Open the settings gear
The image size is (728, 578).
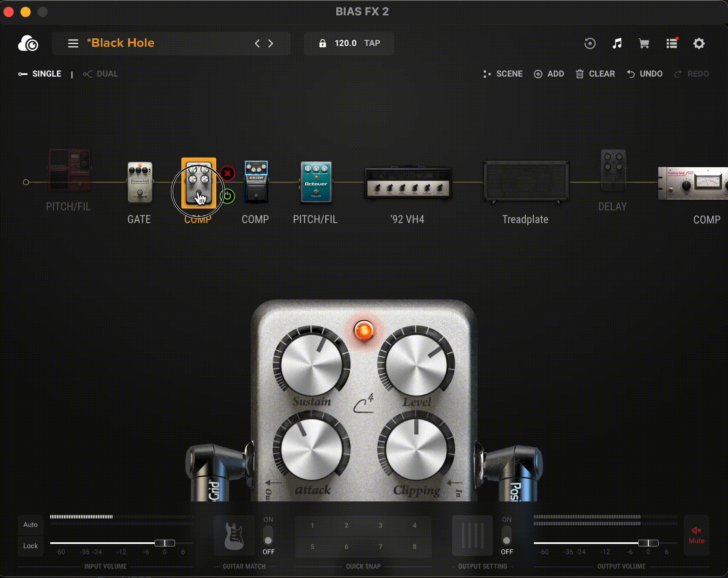[699, 43]
